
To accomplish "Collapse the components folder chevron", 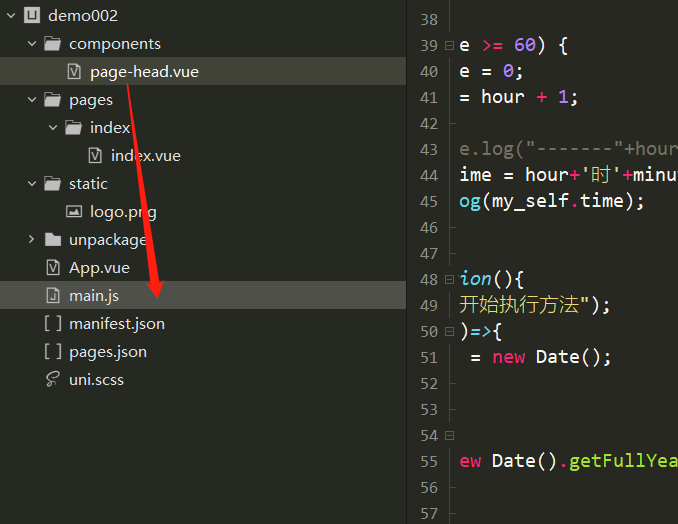I will pyautogui.click(x=32, y=44).
